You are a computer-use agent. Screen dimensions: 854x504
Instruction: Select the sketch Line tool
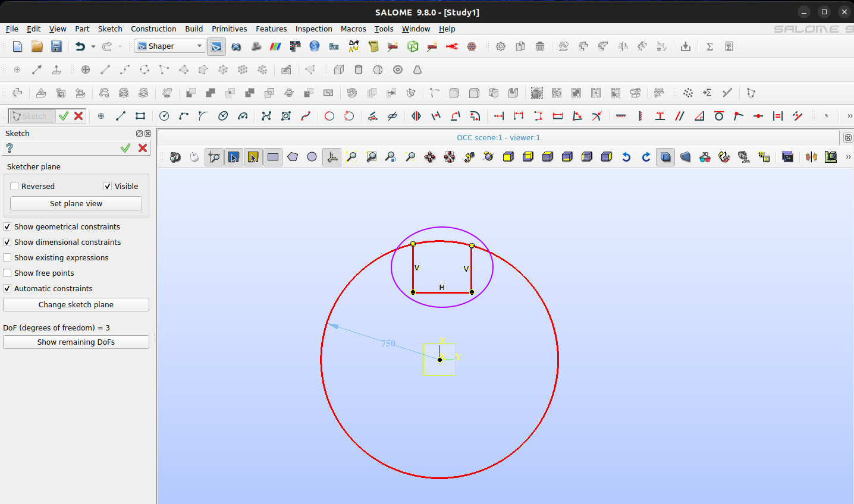click(x=121, y=116)
